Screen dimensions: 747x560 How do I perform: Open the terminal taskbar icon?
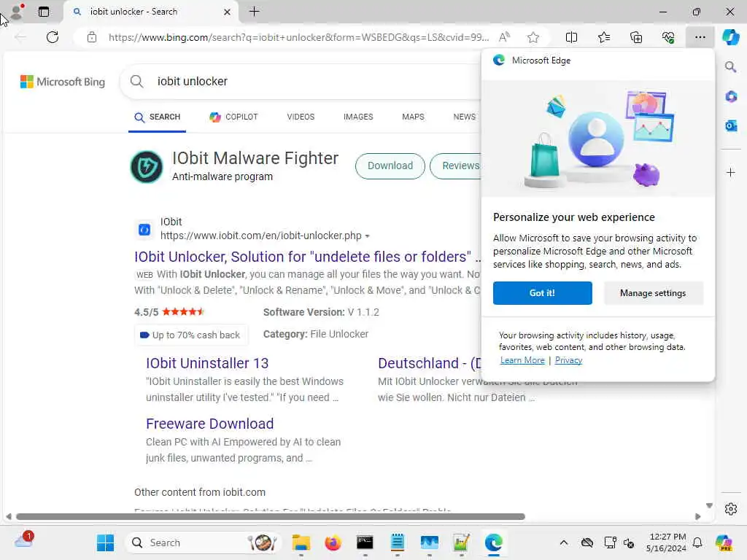[365, 542]
